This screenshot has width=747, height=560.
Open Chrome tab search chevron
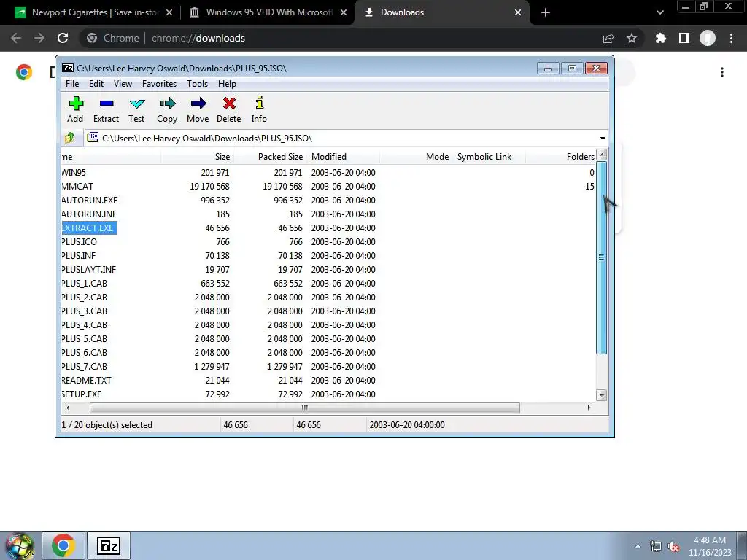click(659, 12)
